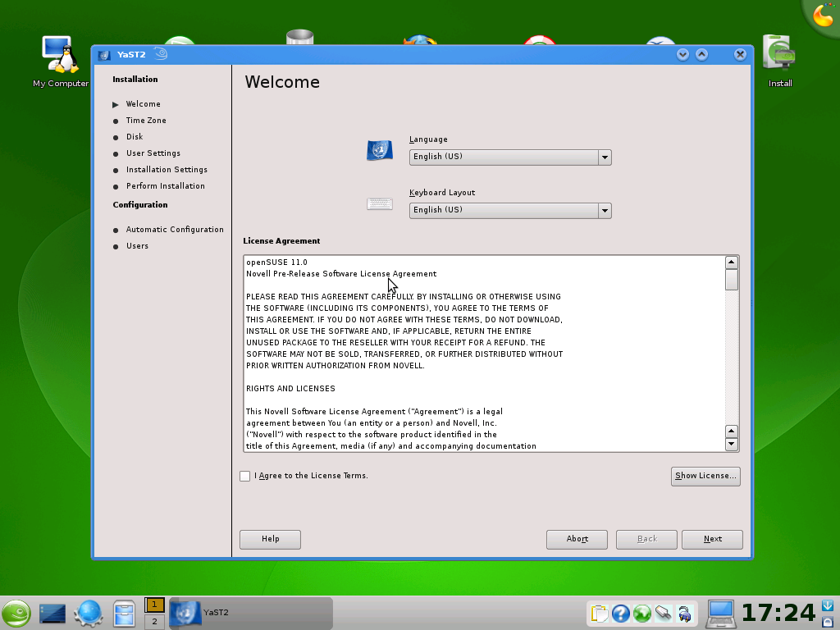Click the Show License... button
This screenshot has width=840, height=630.
tap(705, 477)
